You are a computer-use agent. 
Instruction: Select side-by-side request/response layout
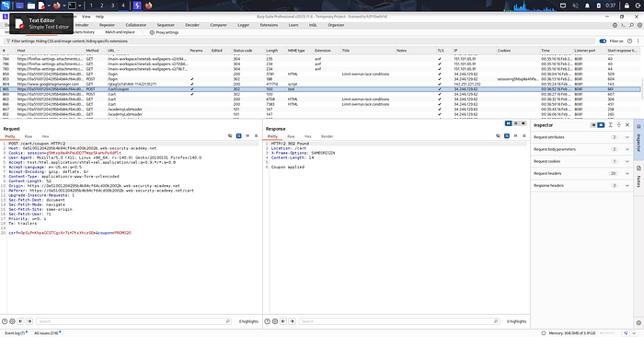(x=509, y=123)
